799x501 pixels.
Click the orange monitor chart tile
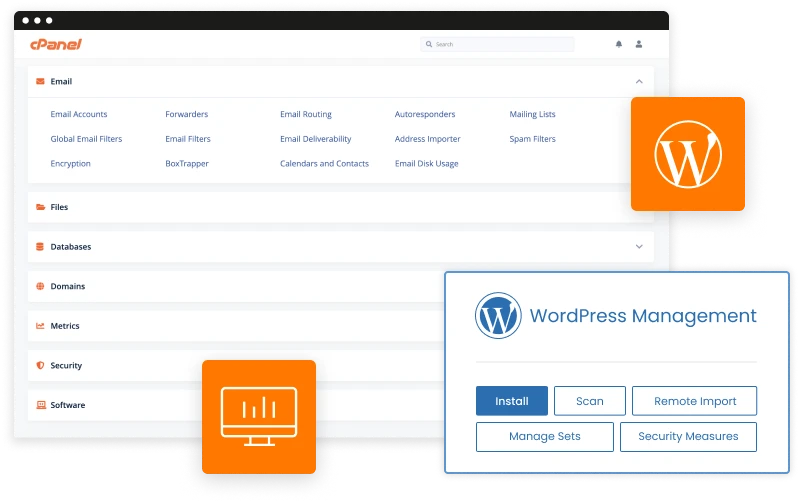[x=259, y=417]
